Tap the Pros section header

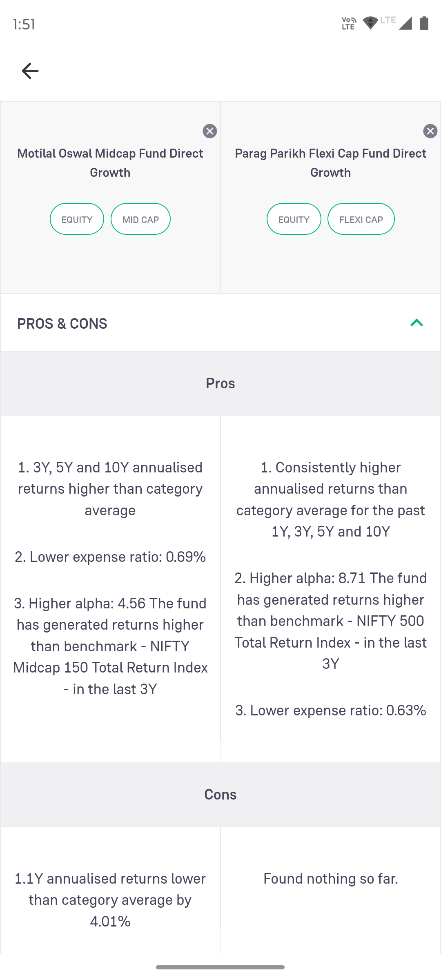(x=220, y=383)
